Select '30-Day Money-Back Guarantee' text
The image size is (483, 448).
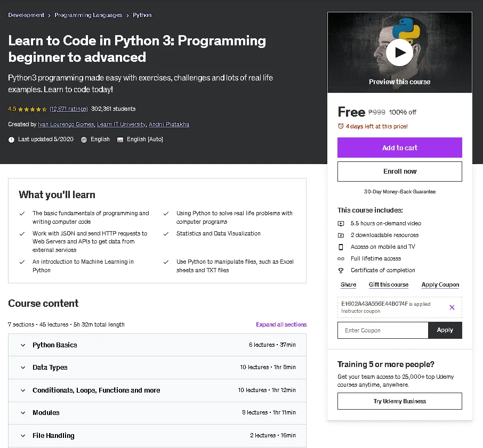tap(399, 192)
